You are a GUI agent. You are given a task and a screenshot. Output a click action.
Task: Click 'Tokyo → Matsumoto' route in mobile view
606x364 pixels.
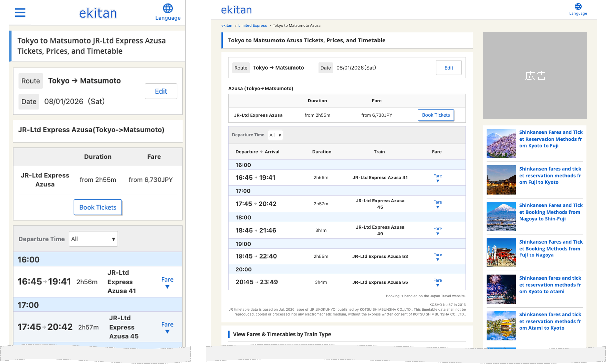coord(84,81)
